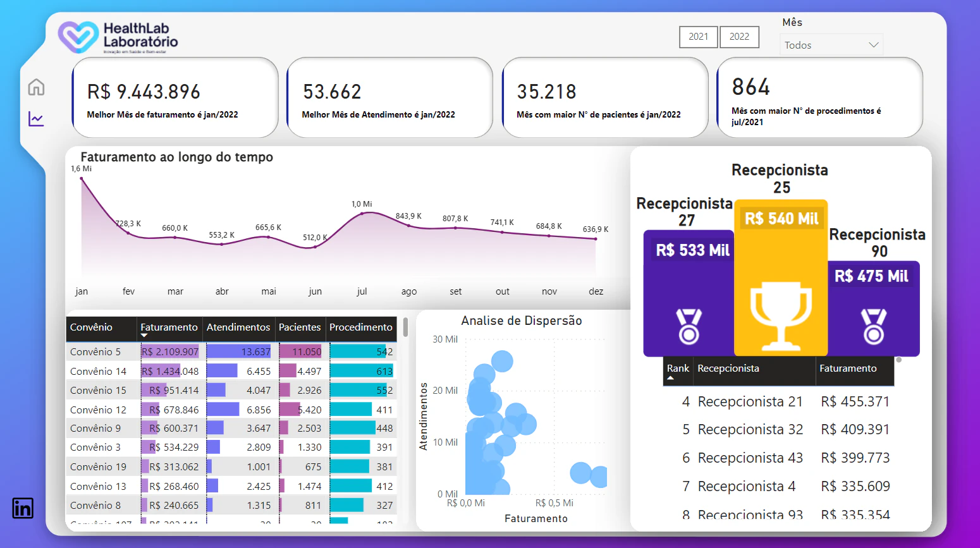Select Convênio 19 row label

coord(98,467)
